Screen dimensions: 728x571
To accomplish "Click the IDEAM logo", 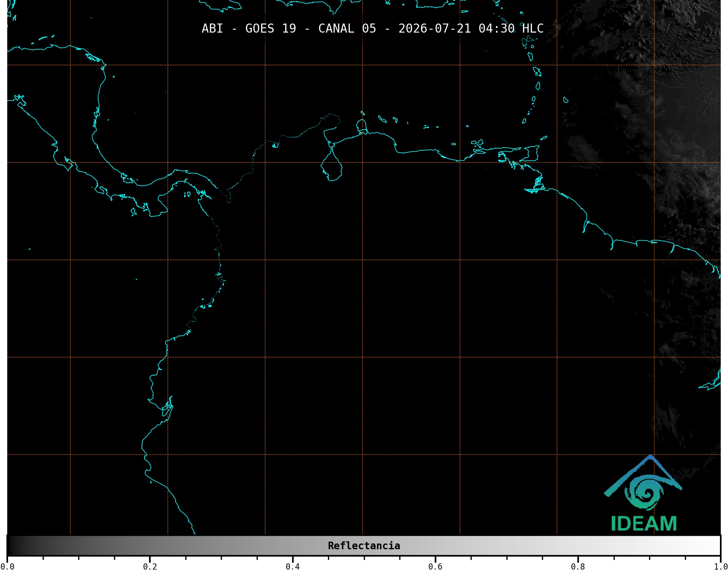I will 643,493.
